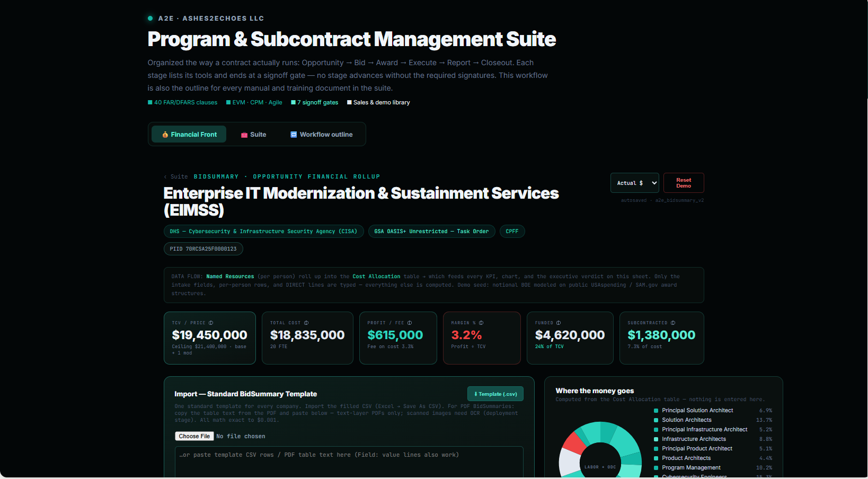Click the money bag icon on Financial Front
Screen dimensions: 868x479
pyautogui.click(x=165, y=135)
